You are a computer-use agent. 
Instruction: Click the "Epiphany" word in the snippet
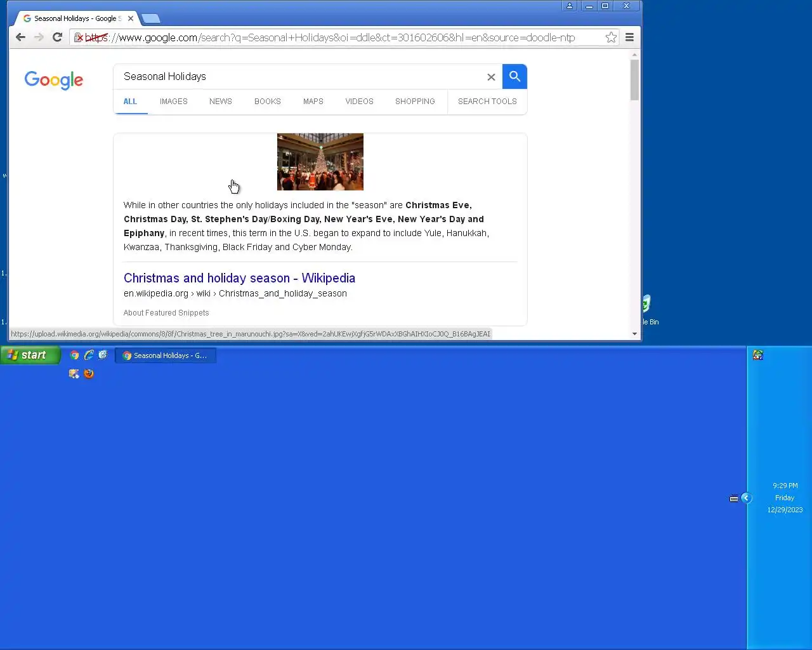(144, 233)
